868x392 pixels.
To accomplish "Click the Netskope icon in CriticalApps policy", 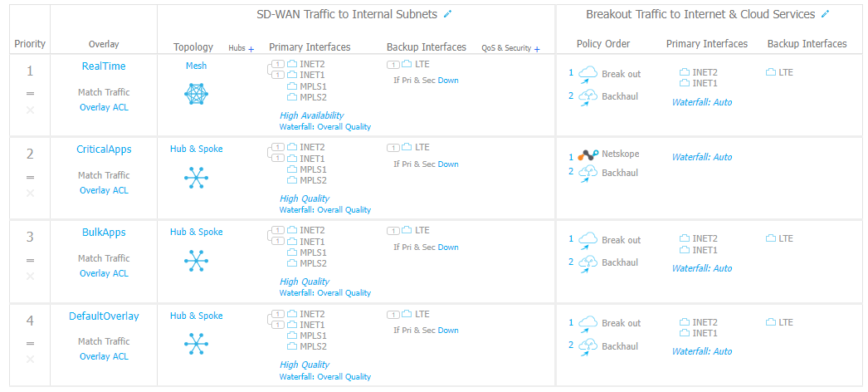I will (588, 154).
